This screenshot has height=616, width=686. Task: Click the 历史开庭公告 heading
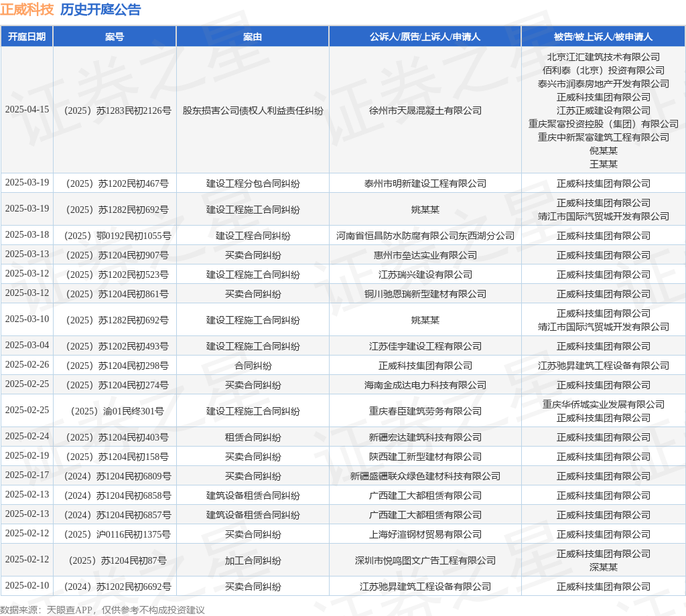tap(100, 9)
